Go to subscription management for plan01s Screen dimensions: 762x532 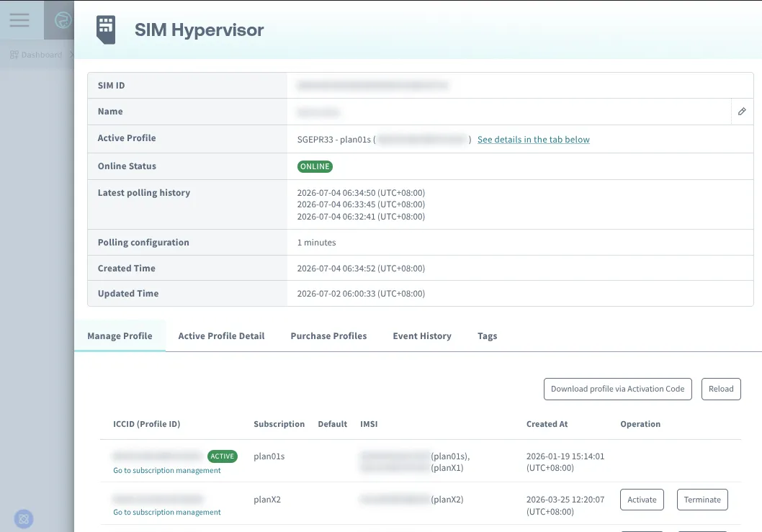[166, 470]
